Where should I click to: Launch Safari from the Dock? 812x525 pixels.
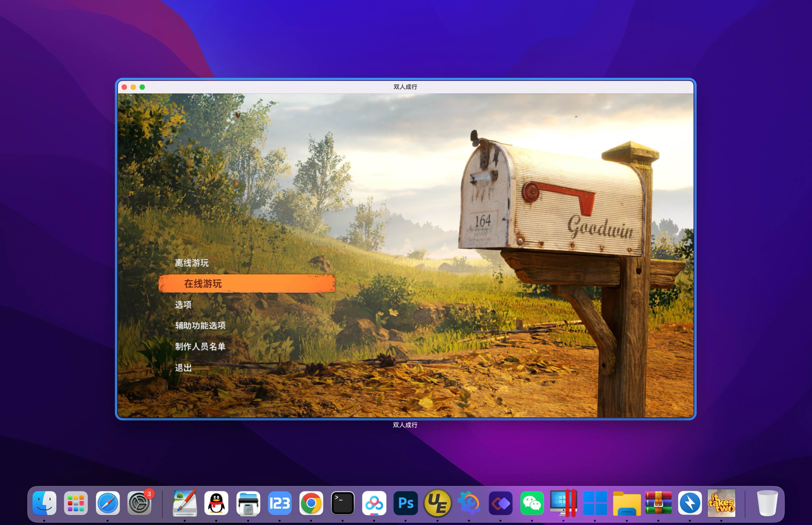click(x=107, y=503)
